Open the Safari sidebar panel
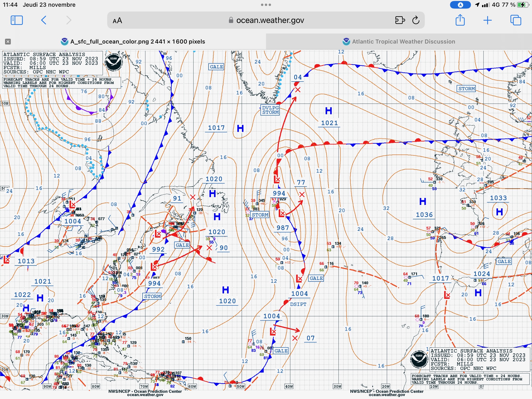The width and height of the screenshot is (532, 399). (x=17, y=20)
